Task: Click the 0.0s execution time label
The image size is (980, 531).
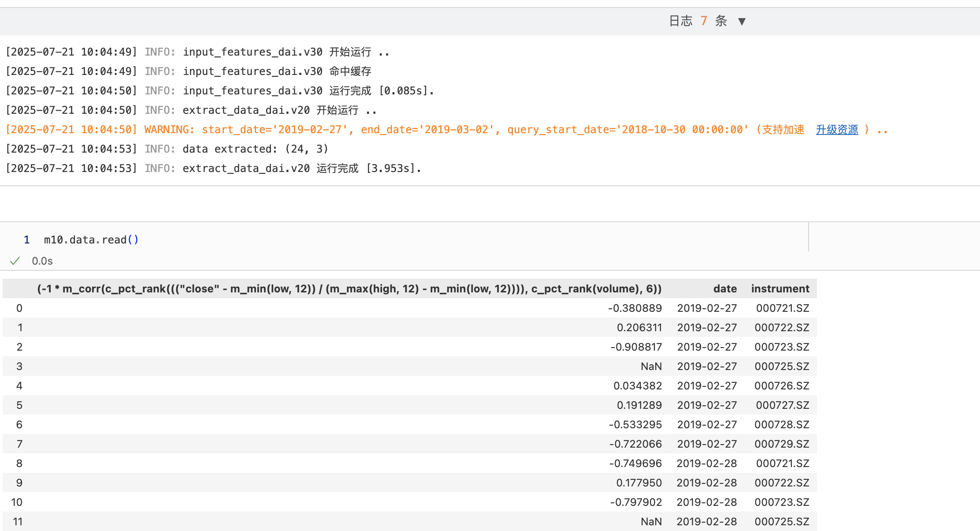Action: tap(42, 261)
